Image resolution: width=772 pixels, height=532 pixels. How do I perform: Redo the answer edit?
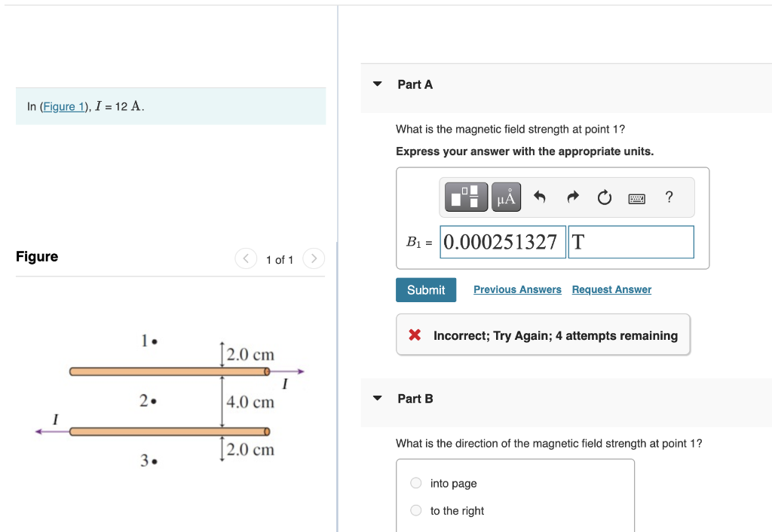pyautogui.click(x=573, y=197)
